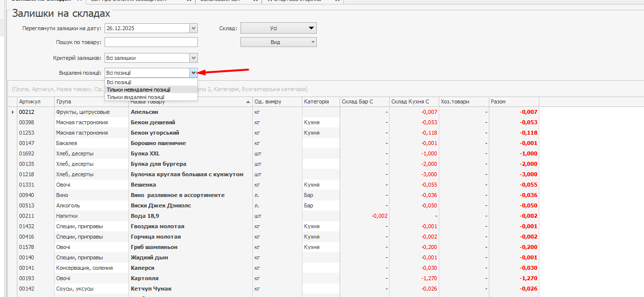The image size is (644, 297).
Task: Click sort arrow in 'Назва товару' header
Action: pyautogui.click(x=248, y=102)
